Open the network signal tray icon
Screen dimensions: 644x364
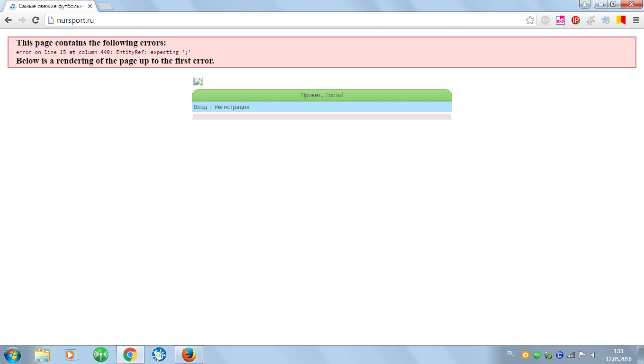tap(571, 355)
